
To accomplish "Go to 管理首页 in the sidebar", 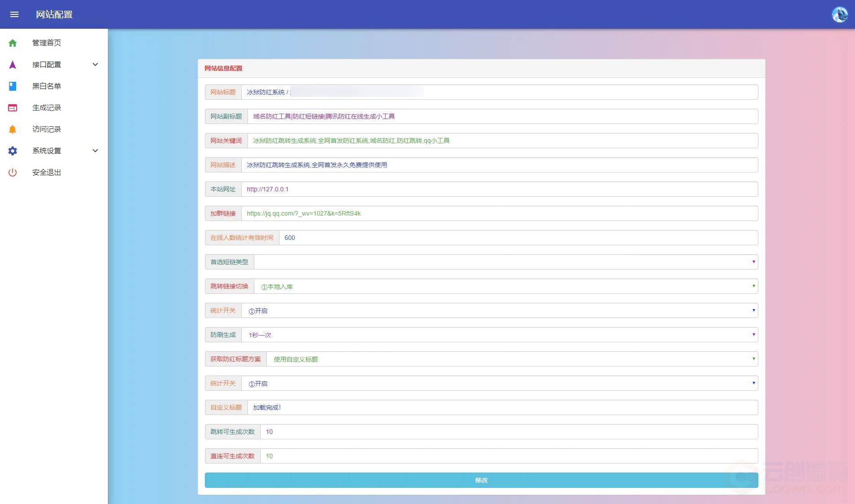I will [x=54, y=43].
